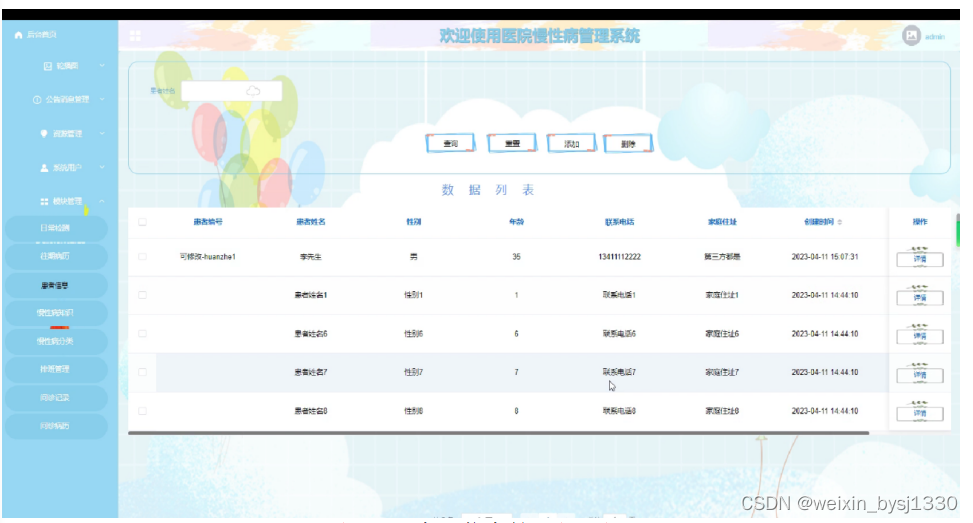
Task: Click the 创建时间 column header
Action: [x=819, y=222]
